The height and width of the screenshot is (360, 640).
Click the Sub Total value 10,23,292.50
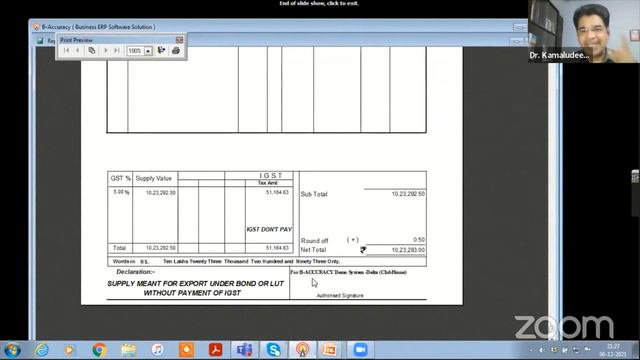408,194
